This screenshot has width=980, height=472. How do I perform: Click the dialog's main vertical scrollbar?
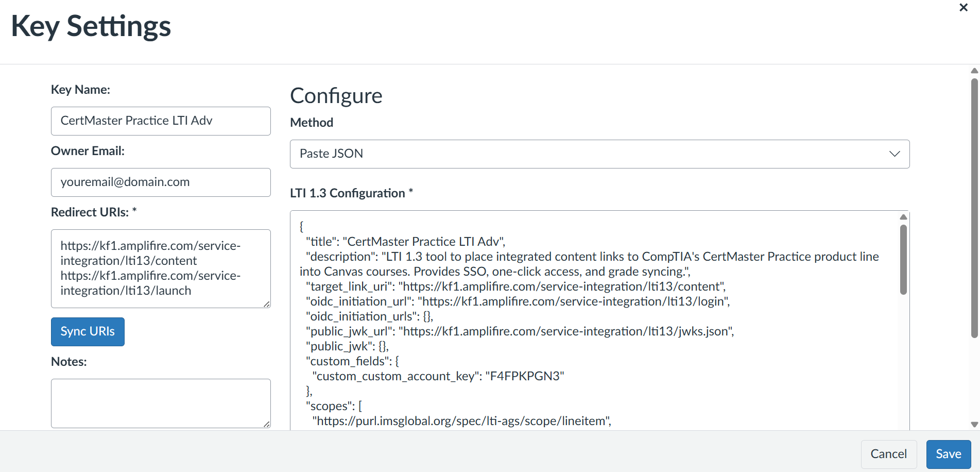point(974,208)
